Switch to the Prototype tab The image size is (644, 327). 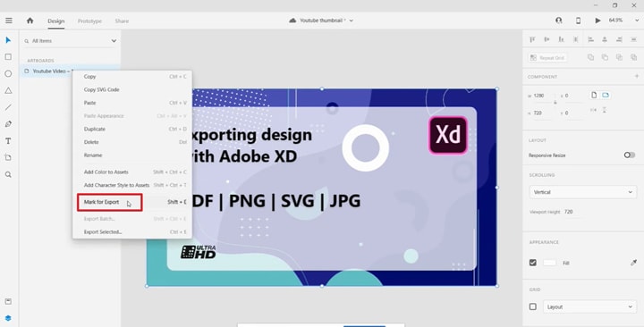89,21
